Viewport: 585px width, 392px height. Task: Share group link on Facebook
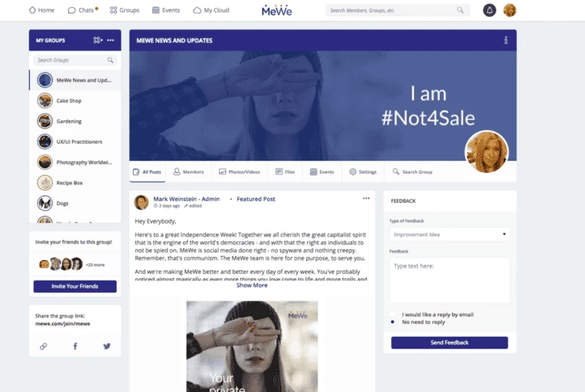point(75,346)
